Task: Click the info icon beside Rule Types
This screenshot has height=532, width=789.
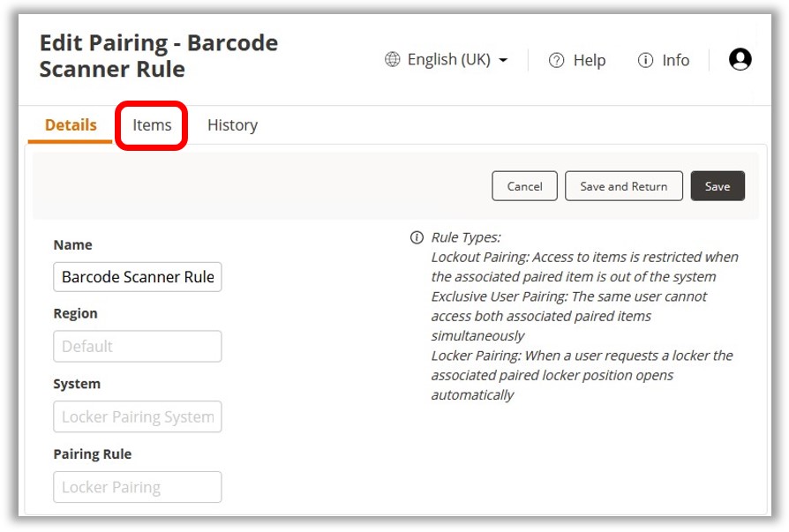Action: (417, 238)
